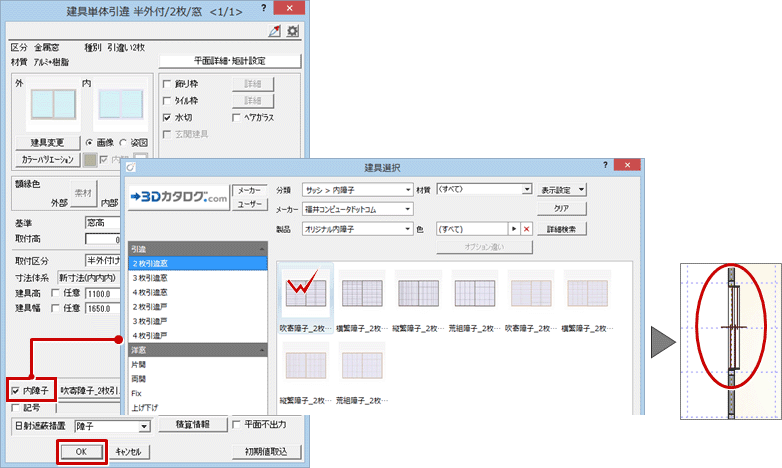Viewport: 782px width, 468px height.
Task: Uncheck the 水切 checkbox
Action: [167, 117]
